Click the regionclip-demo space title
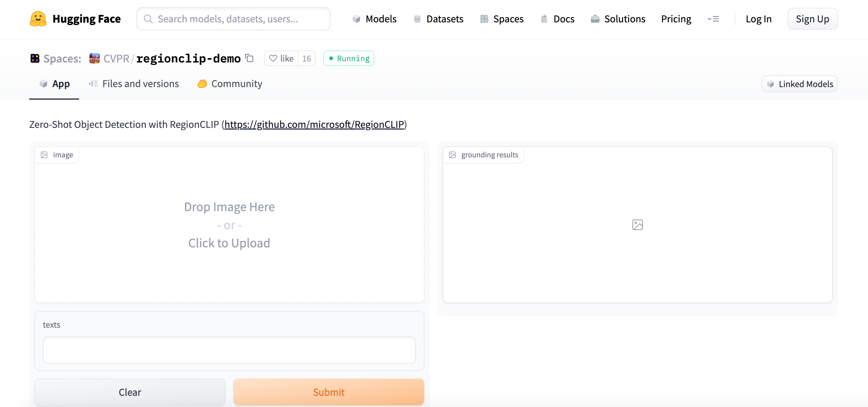Viewport: 868px width, 407px height. tap(188, 58)
